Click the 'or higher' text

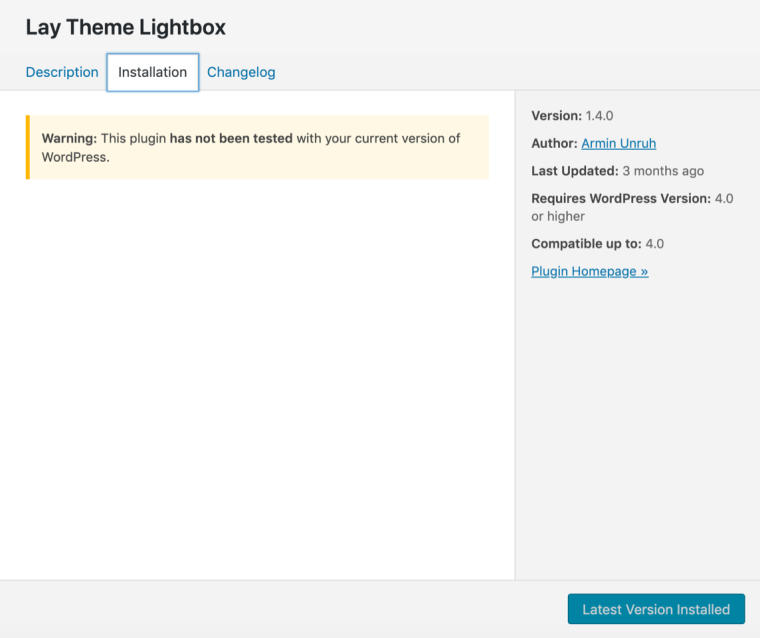pyautogui.click(x=558, y=216)
